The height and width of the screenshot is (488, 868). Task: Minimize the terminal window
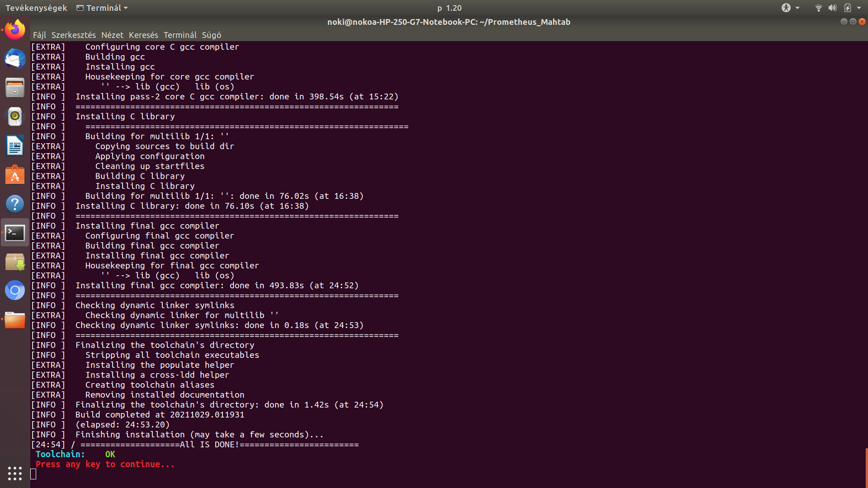[x=844, y=22]
